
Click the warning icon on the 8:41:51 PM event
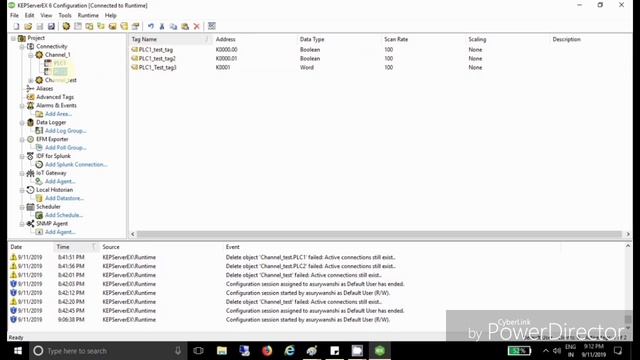13,257
